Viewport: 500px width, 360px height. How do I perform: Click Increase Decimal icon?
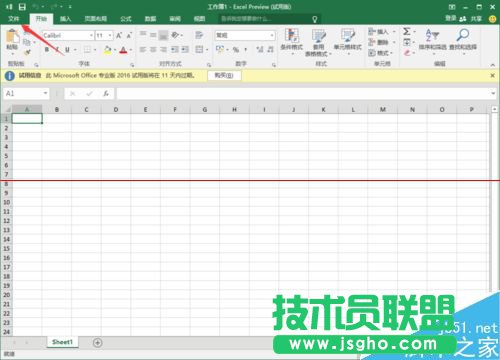click(x=260, y=50)
